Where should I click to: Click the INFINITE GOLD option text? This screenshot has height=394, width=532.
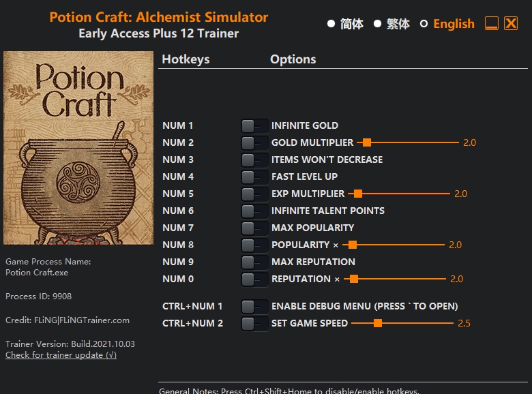(x=305, y=126)
